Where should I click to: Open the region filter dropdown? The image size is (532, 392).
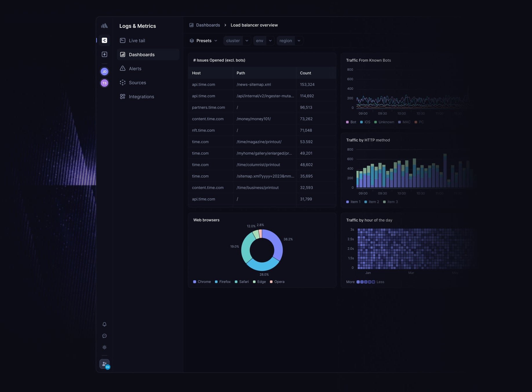pyautogui.click(x=290, y=41)
